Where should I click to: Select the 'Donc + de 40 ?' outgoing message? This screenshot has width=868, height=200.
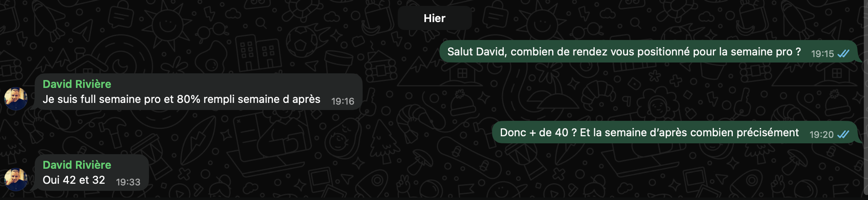675,132
